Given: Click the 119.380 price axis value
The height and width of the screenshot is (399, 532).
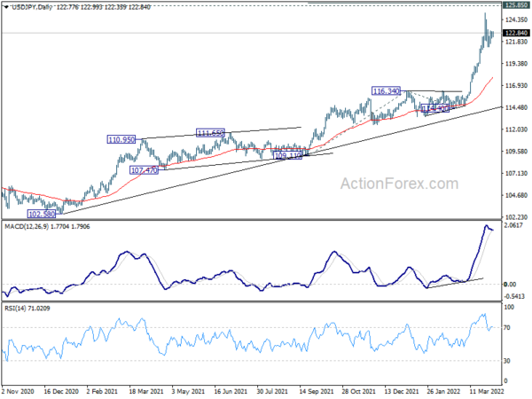Looking at the screenshot, I should click(x=516, y=64).
